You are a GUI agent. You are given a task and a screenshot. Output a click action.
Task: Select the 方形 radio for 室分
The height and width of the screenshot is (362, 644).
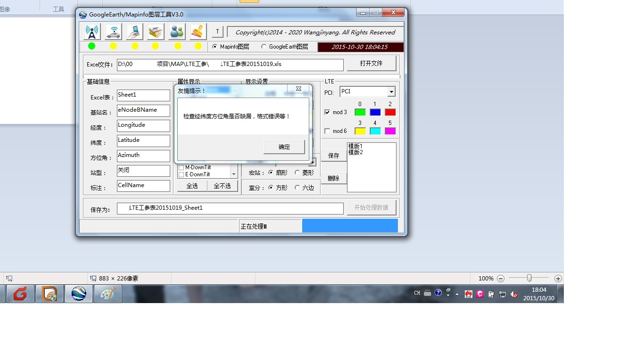(x=271, y=187)
